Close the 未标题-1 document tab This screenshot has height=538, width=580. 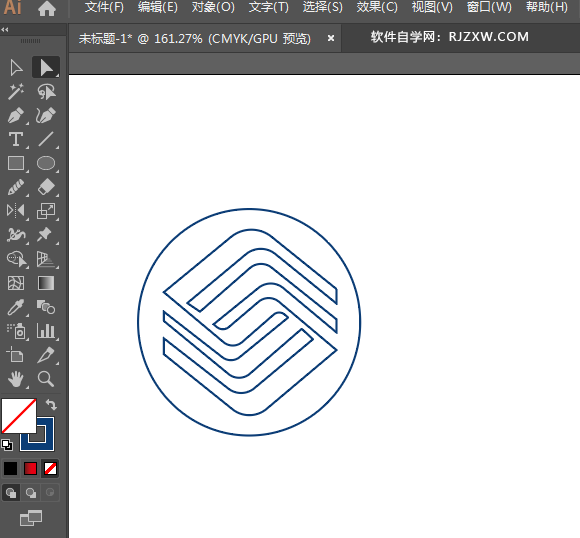[331, 38]
